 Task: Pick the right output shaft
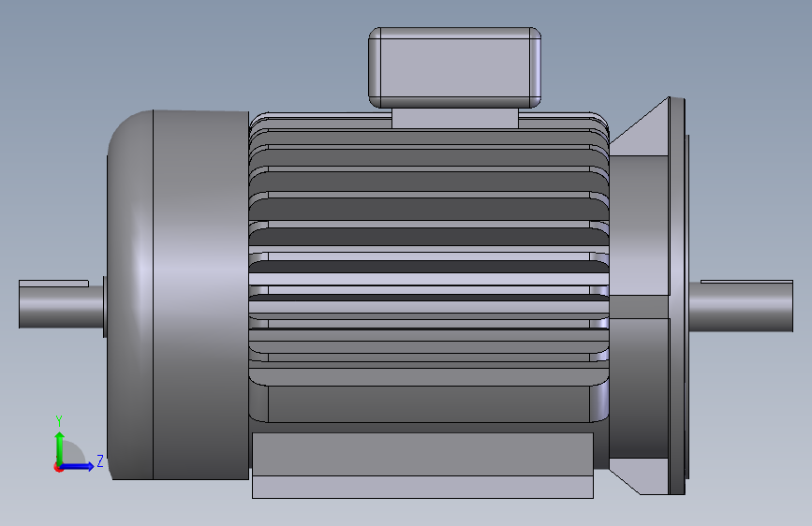pos(741,306)
